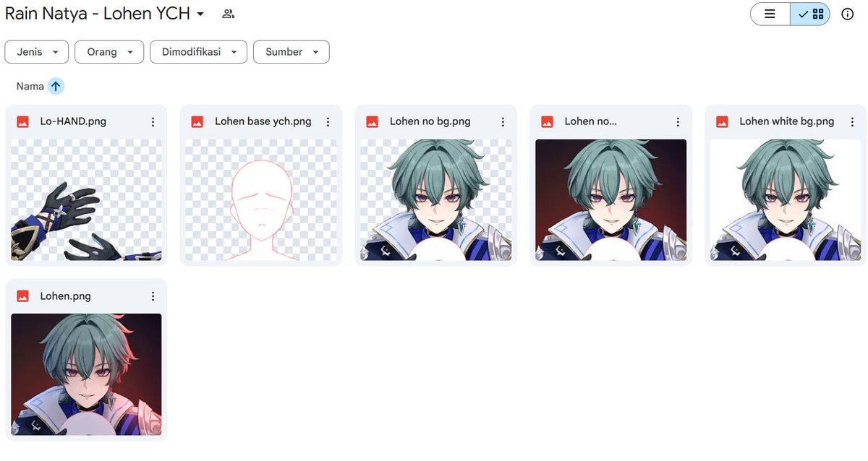This screenshot has width=868, height=461.
Task: Open more actions for truncated Lohen no... file
Action: [678, 122]
